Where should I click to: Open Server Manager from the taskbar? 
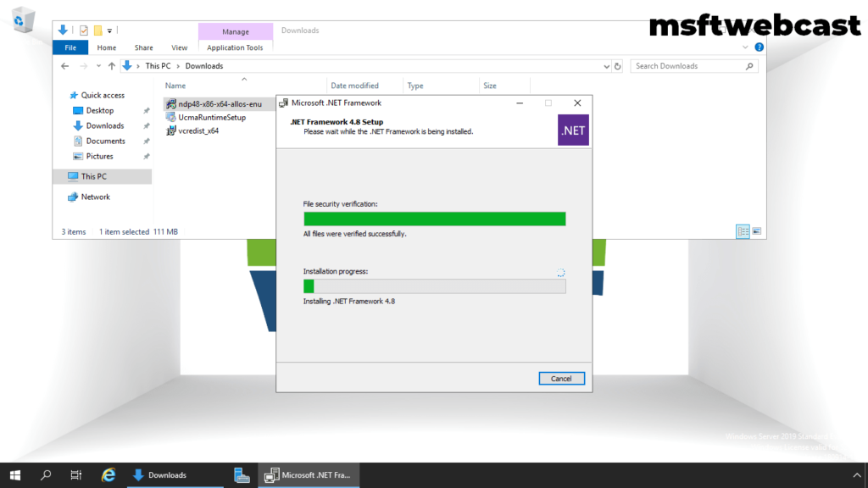pos(242,475)
